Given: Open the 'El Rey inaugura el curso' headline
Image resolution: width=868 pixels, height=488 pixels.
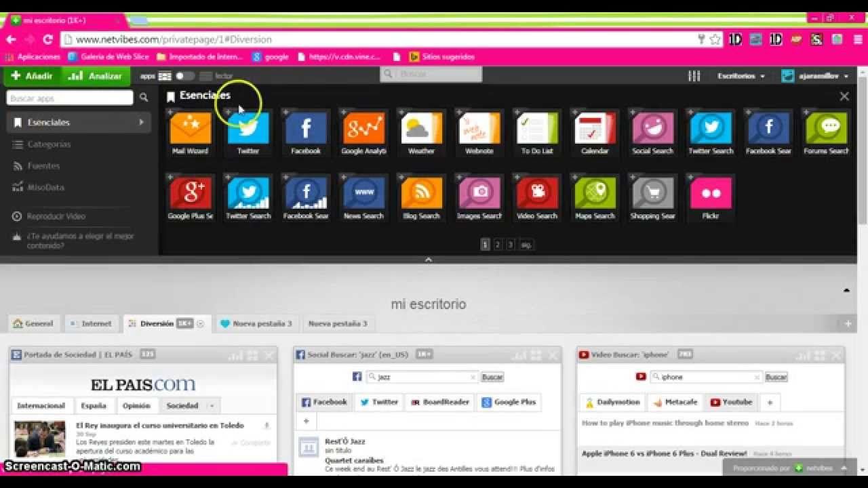Looking at the screenshot, I should click(160, 426).
